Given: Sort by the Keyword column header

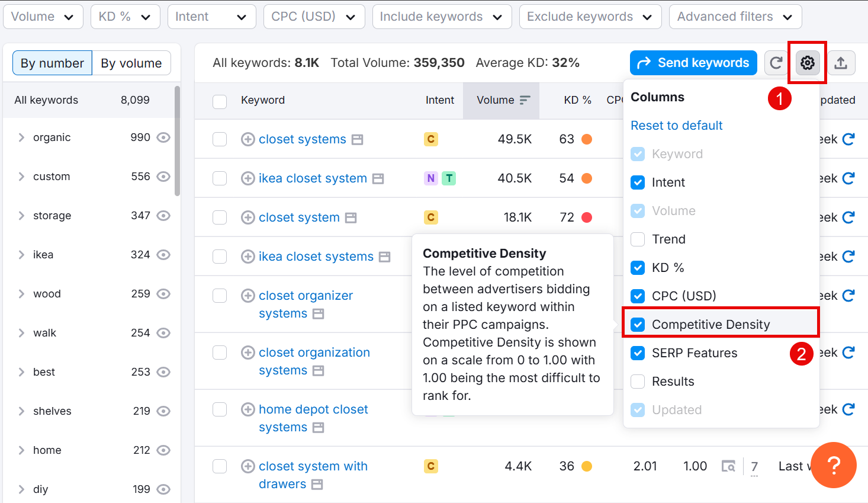Looking at the screenshot, I should click(263, 100).
